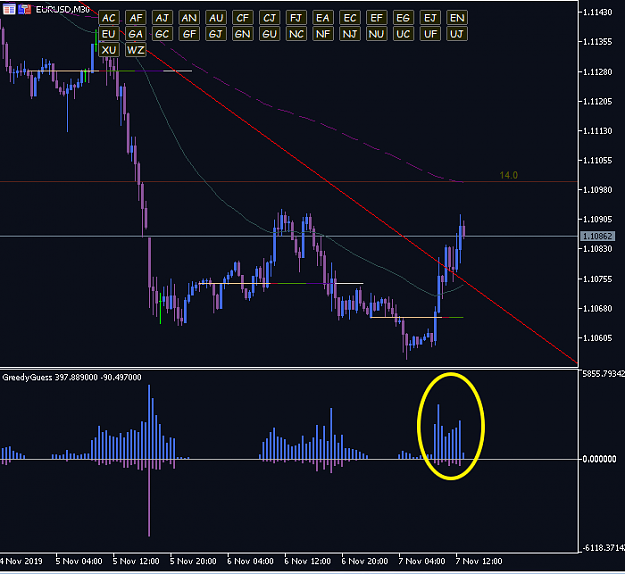The width and height of the screenshot is (625, 574).
Task: Choose the NJ pair button
Action: (x=350, y=34)
